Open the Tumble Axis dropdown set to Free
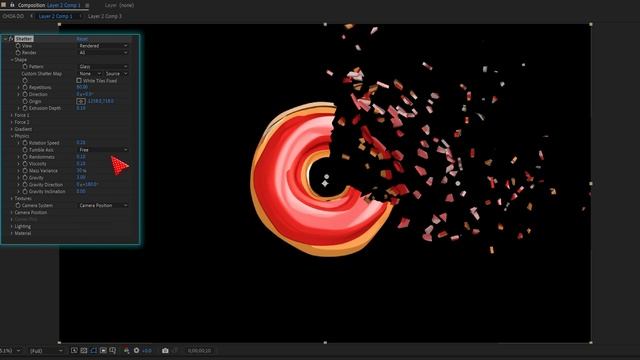This screenshot has height=360, width=640. 103,150
